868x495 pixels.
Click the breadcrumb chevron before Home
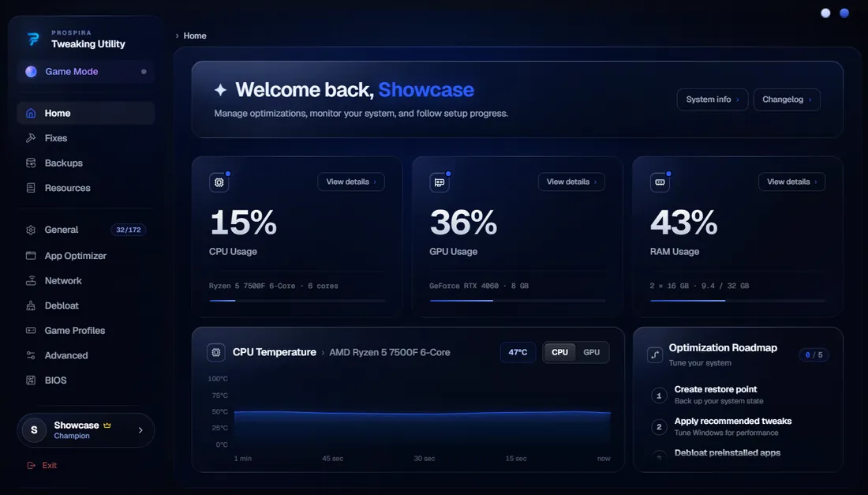pos(177,36)
